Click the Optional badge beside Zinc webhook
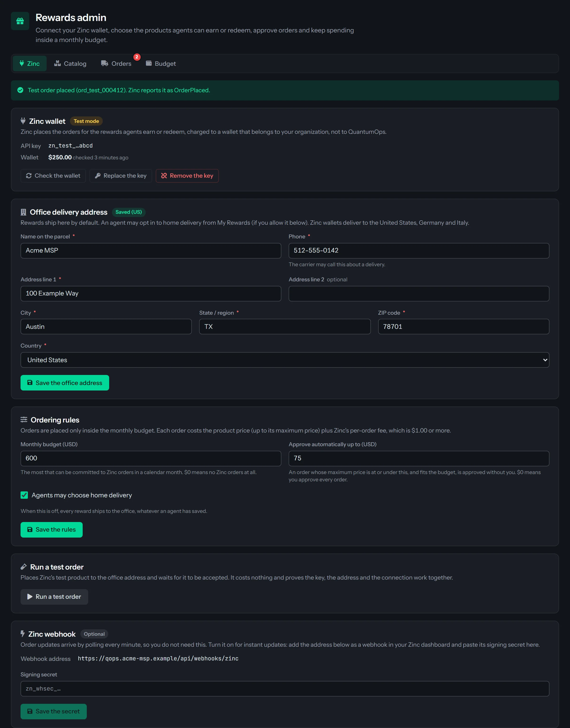Image resolution: width=570 pixels, height=728 pixels. click(94, 634)
